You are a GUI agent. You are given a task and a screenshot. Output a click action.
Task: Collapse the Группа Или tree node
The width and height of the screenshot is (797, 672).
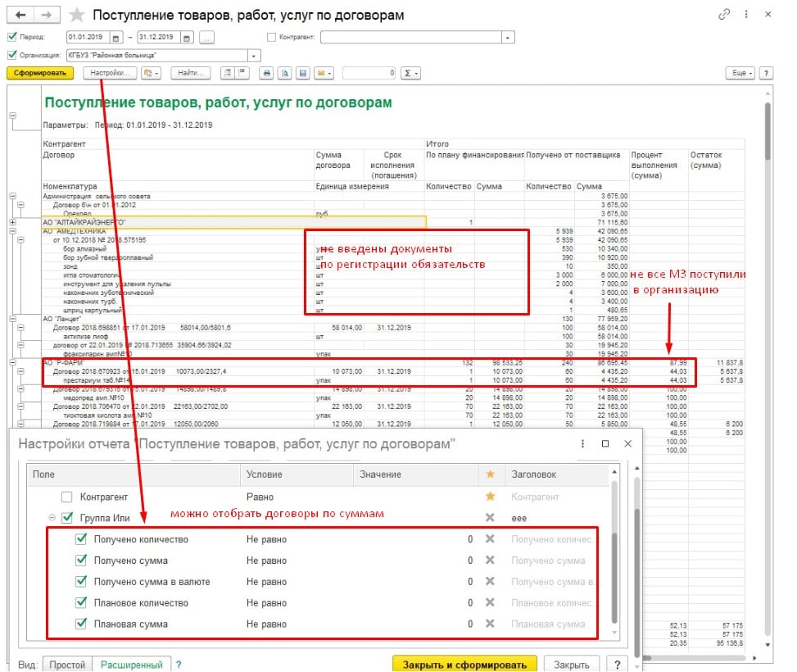[x=52, y=518]
